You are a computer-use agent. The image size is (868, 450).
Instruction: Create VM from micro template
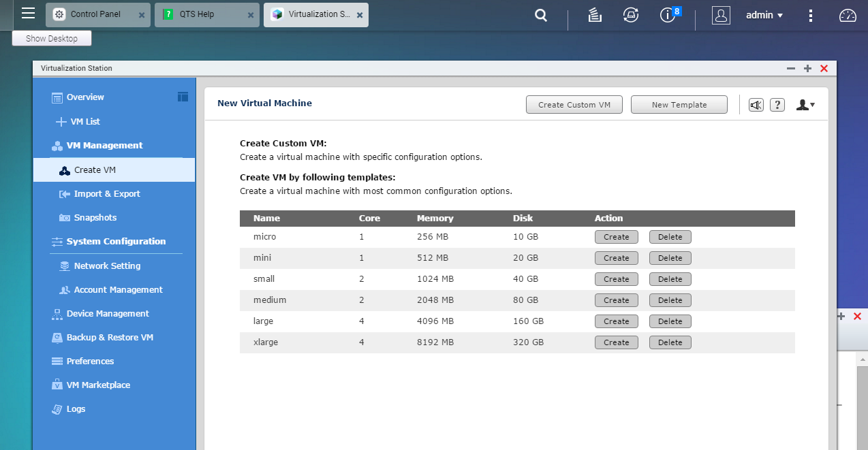pos(617,237)
